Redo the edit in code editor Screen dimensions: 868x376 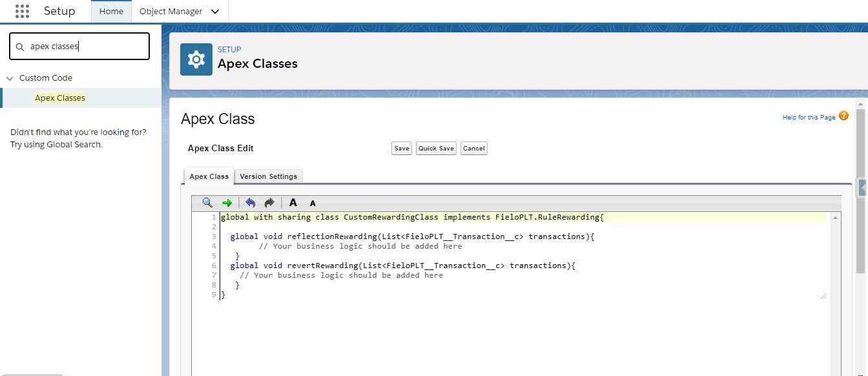269,203
